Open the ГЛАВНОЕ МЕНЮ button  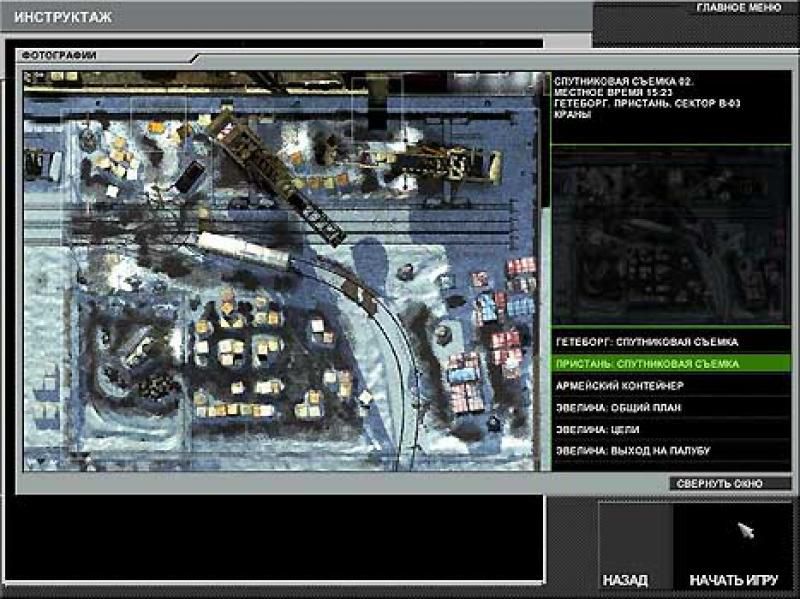pyautogui.click(x=737, y=9)
